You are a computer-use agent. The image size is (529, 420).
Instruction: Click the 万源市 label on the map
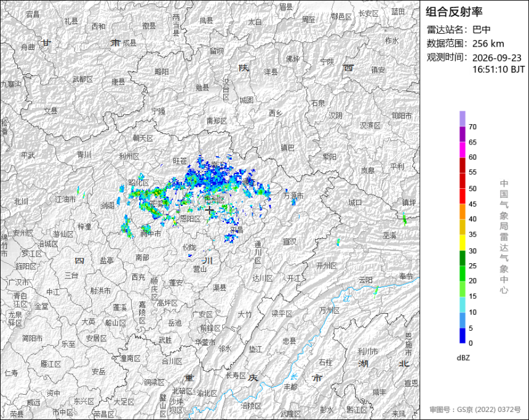click(293, 196)
